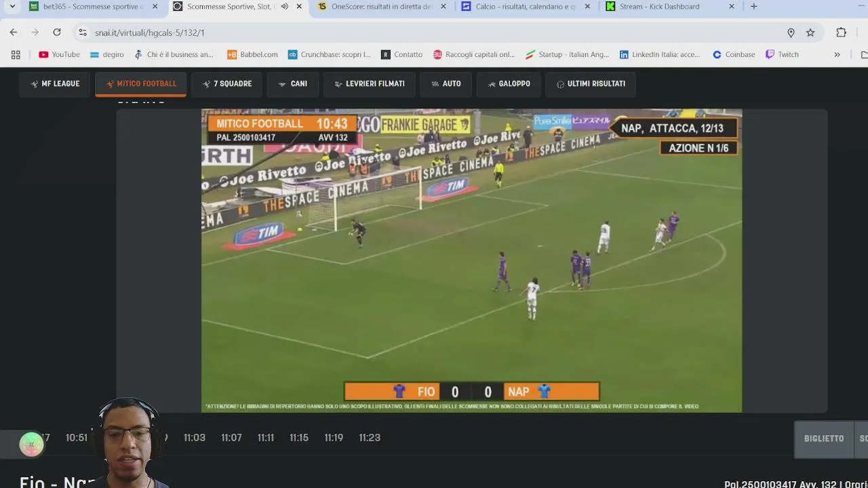This screenshot has width=868, height=488.
Task: Open the YouTube bookmark
Action: [x=59, y=54]
